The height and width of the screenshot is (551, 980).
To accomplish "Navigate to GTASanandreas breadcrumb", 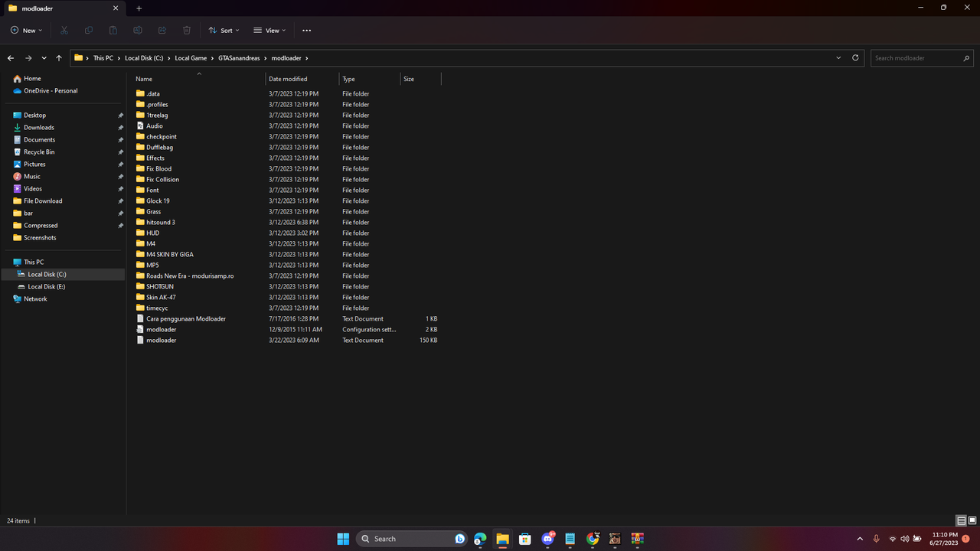I will click(239, 58).
